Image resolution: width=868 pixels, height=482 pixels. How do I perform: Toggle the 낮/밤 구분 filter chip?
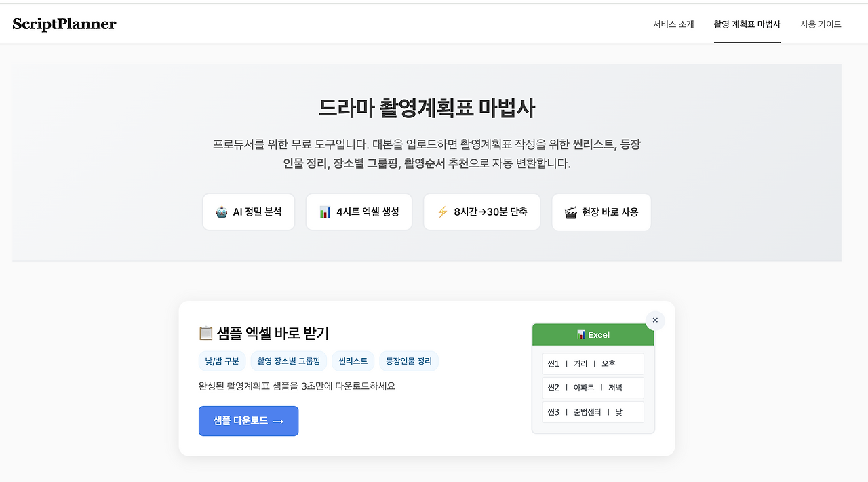pos(222,361)
